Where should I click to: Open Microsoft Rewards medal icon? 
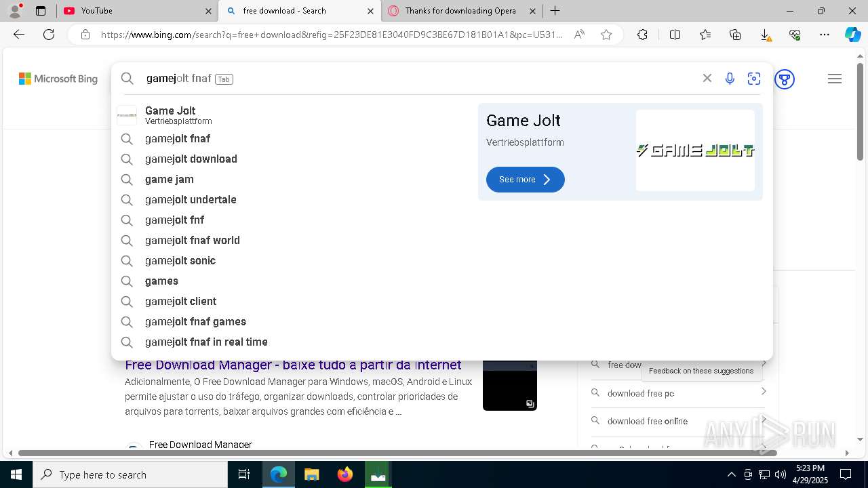(785, 79)
